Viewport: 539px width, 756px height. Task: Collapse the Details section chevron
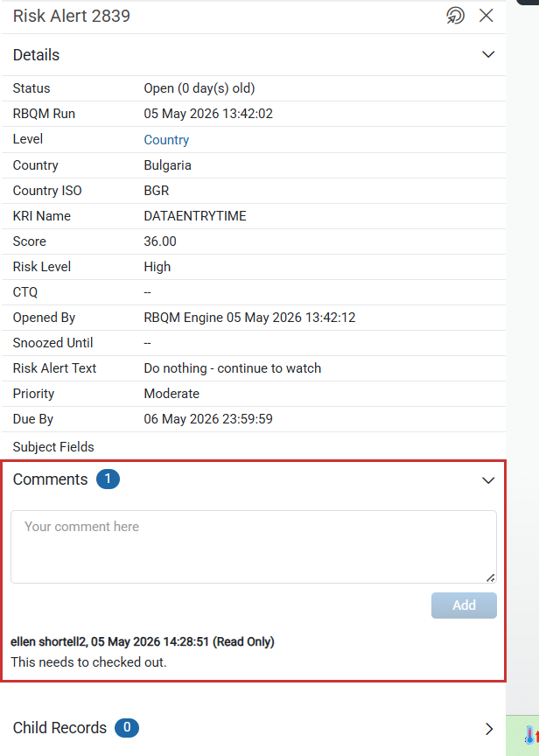pyautogui.click(x=488, y=54)
